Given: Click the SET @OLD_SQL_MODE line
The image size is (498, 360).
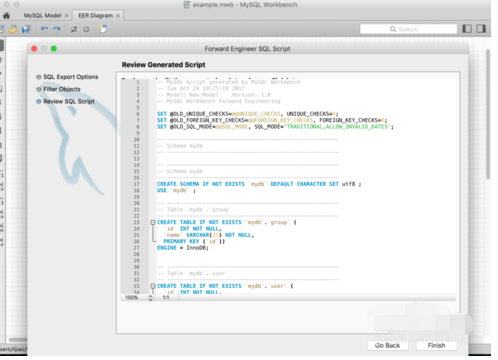Looking at the screenshot, I should point(275,127).
